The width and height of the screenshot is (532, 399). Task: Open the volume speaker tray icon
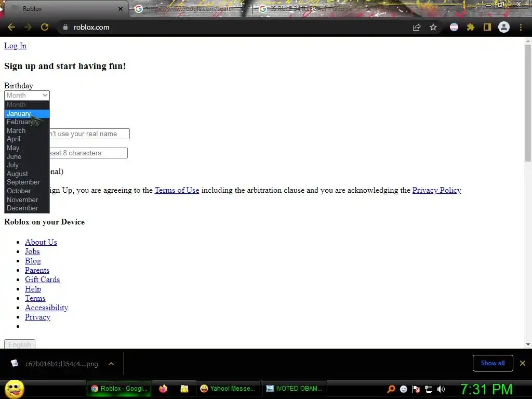pyautogui.click(x=441, y=389)
